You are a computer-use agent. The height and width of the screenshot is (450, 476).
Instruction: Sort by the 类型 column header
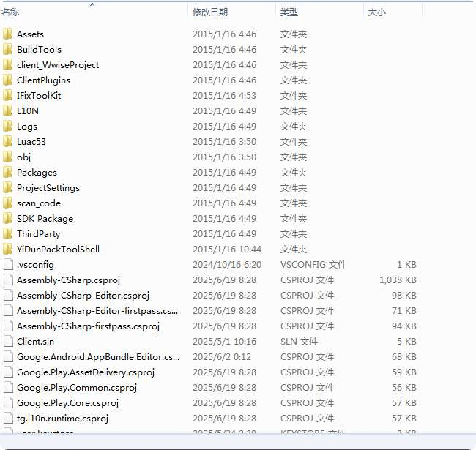pos(289,12)
